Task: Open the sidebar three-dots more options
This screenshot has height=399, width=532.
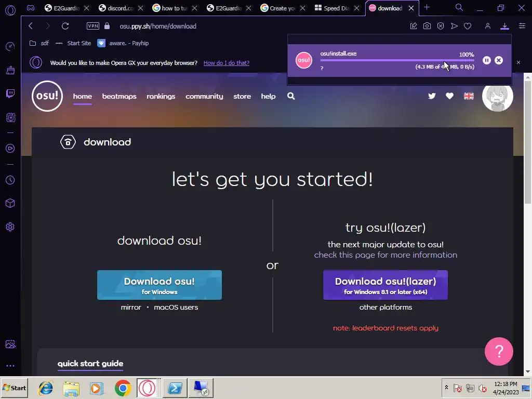Action: (10, 366)
